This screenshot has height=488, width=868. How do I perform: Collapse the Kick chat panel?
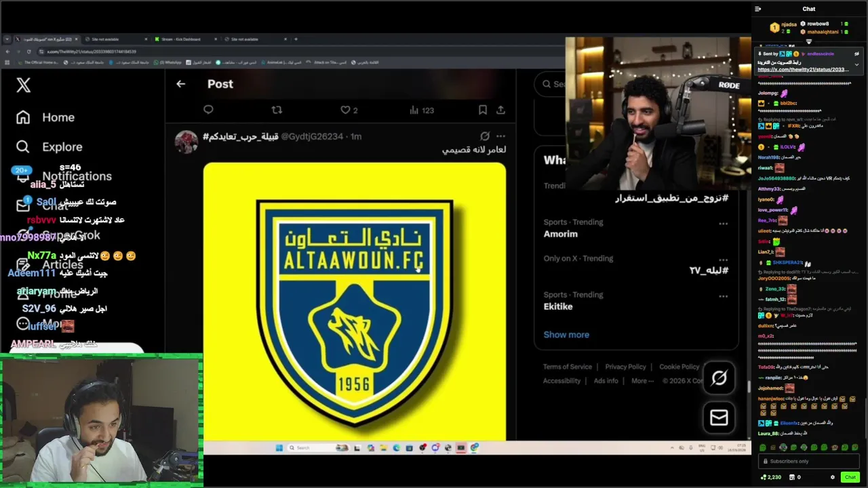(757, 9)
